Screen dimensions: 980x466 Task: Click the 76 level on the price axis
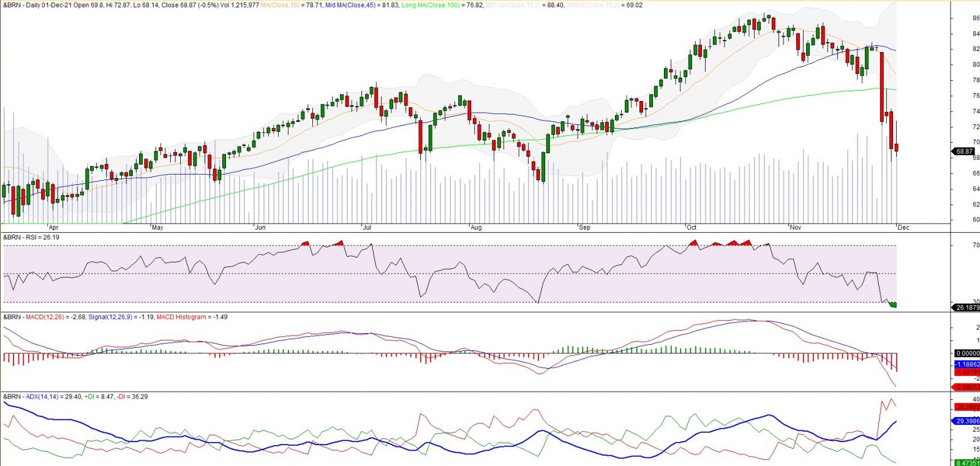coord(976,96)
